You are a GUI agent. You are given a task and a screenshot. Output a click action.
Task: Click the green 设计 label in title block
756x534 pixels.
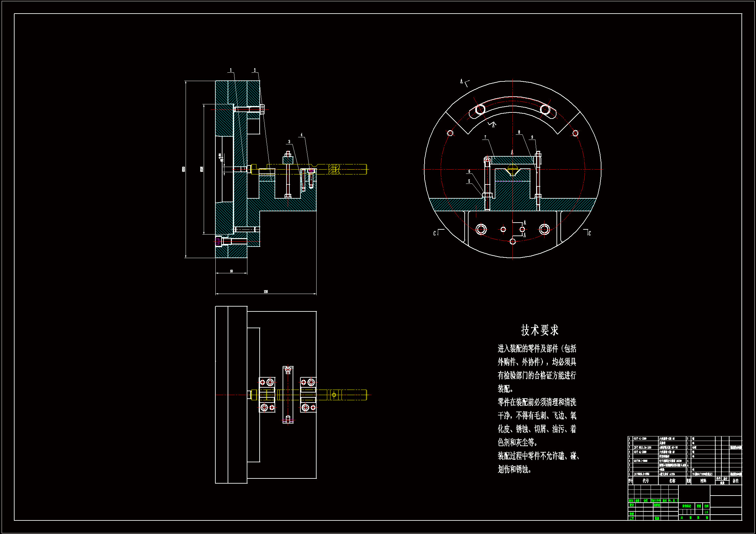click(632, 505)
